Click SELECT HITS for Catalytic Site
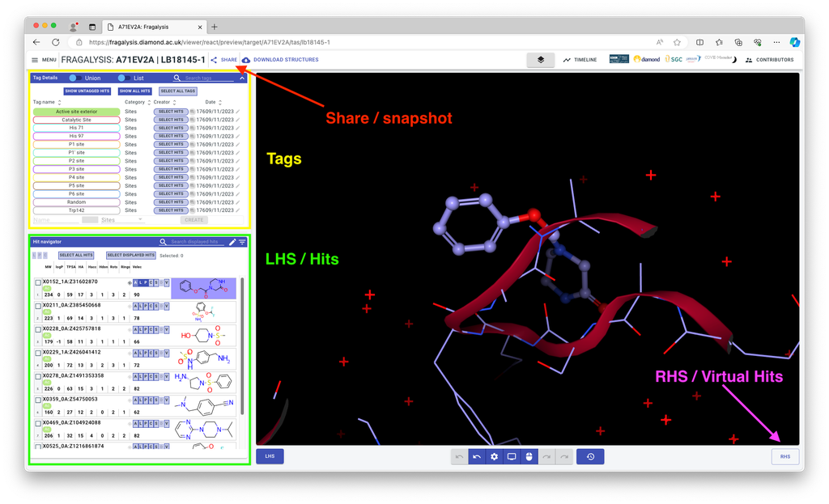Viewport: 829px width, 504px height. [171, 120]
